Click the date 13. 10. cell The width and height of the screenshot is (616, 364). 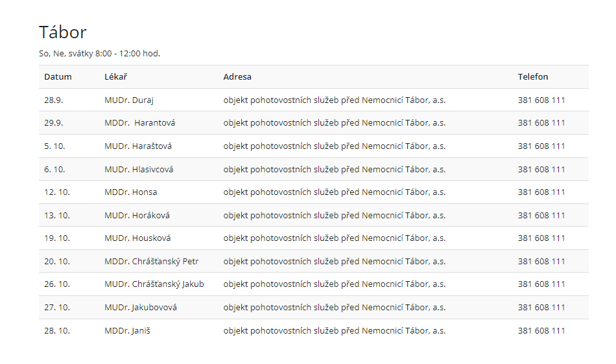56,215
